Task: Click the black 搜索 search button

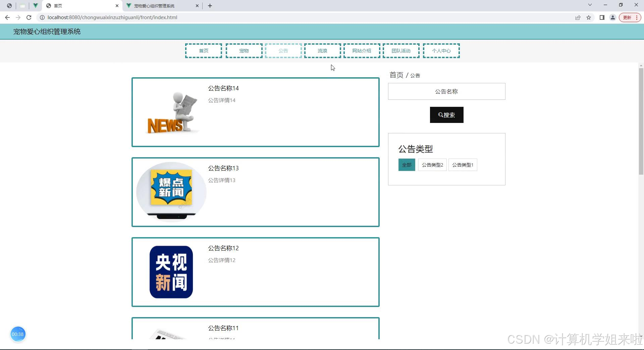Action: coord(447,115)
